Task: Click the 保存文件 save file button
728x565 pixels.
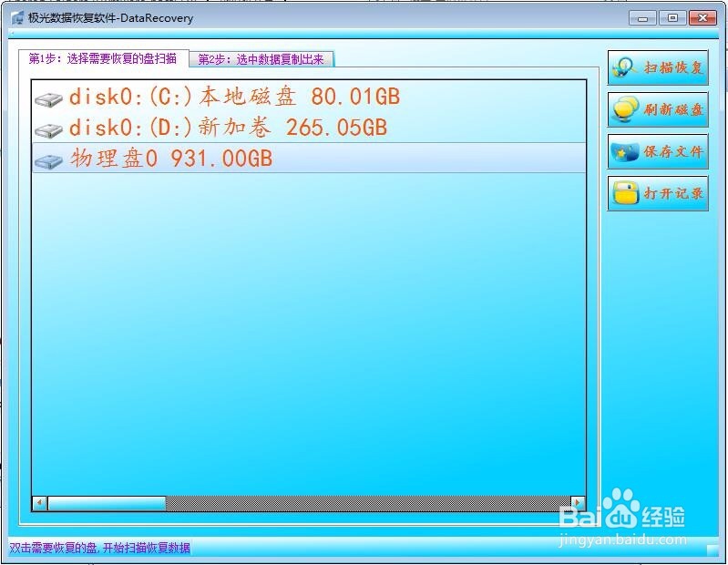Action: [x=658, y=151]
